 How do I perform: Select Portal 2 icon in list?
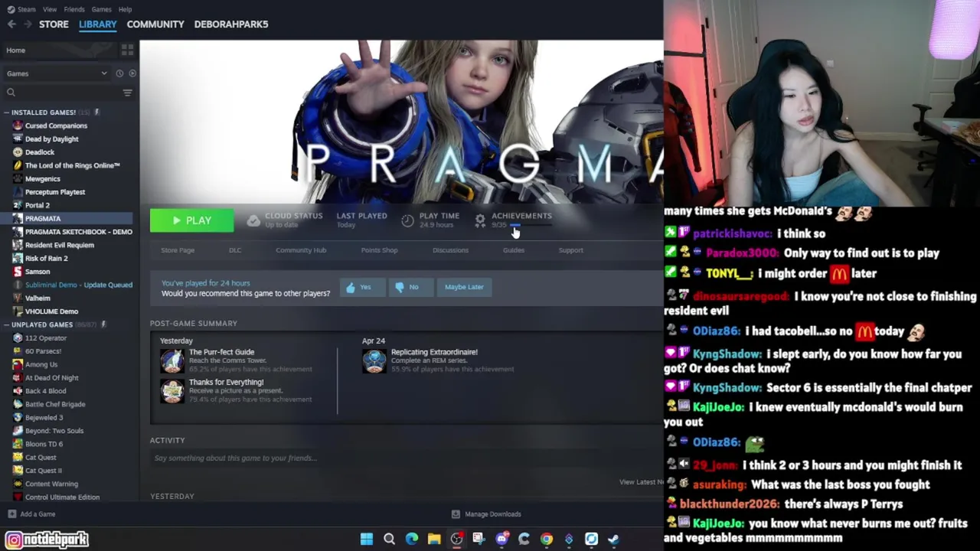pos(17,205)
